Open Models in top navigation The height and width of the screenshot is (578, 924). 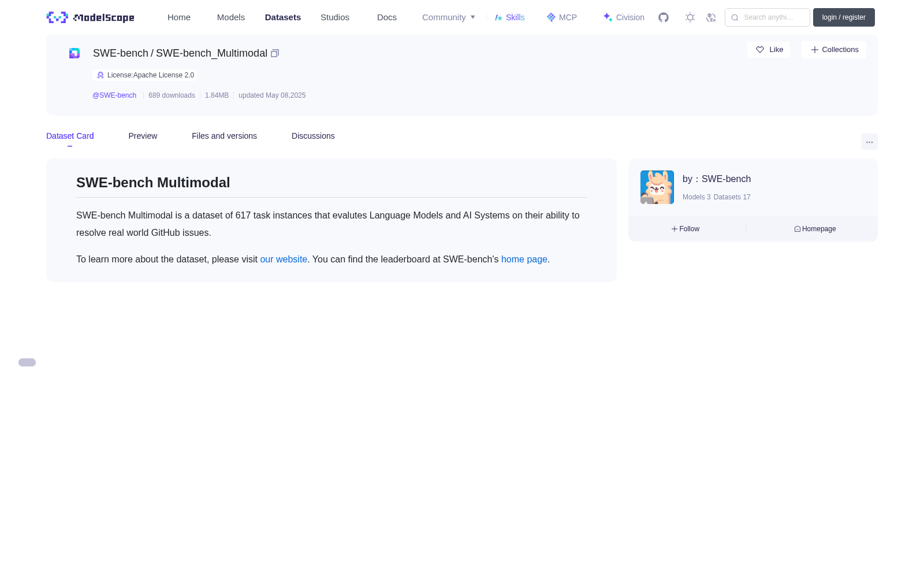231,17
